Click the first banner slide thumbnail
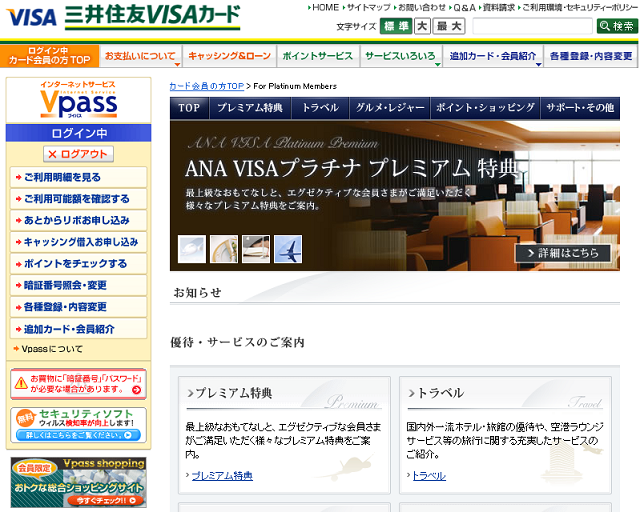This screenshot has height=512, width=640. [x=192, y=249]
